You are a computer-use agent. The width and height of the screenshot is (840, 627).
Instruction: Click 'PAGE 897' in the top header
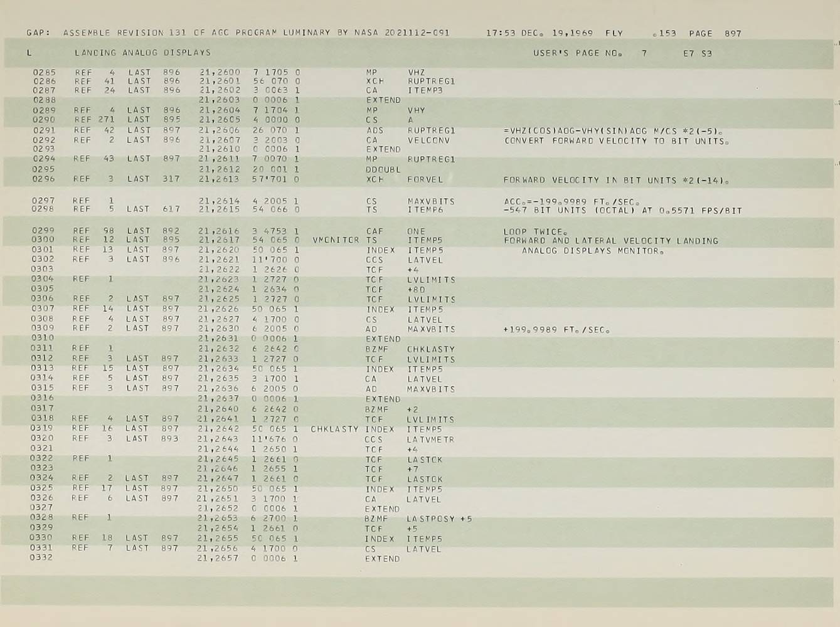715,33
